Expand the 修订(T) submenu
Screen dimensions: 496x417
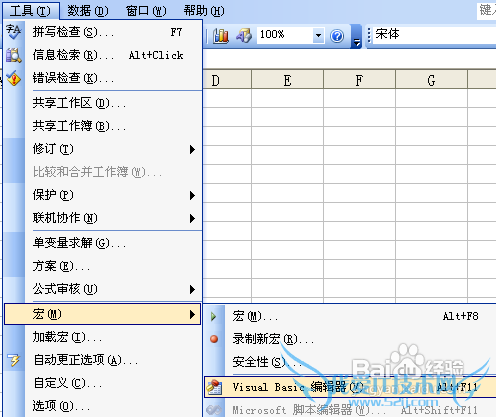click(103, 149)
